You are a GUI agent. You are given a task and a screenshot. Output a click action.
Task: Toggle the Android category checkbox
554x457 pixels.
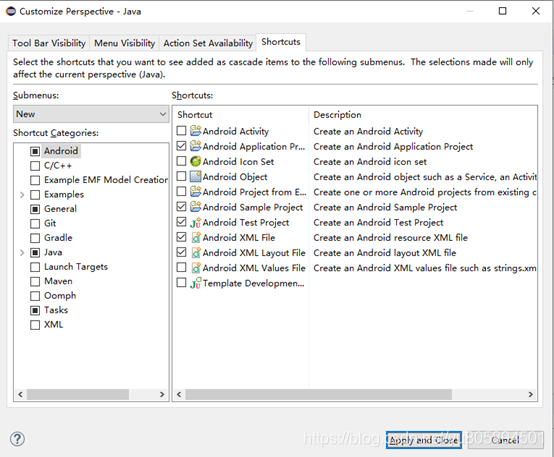tap(35, 151)
